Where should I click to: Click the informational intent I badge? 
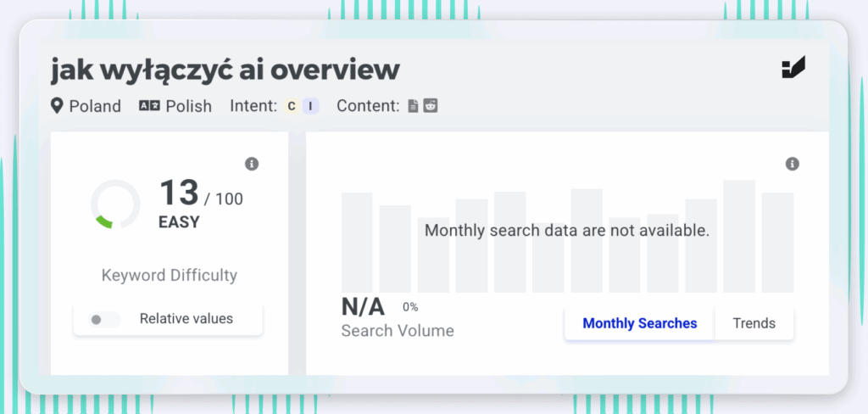point(311,106)
